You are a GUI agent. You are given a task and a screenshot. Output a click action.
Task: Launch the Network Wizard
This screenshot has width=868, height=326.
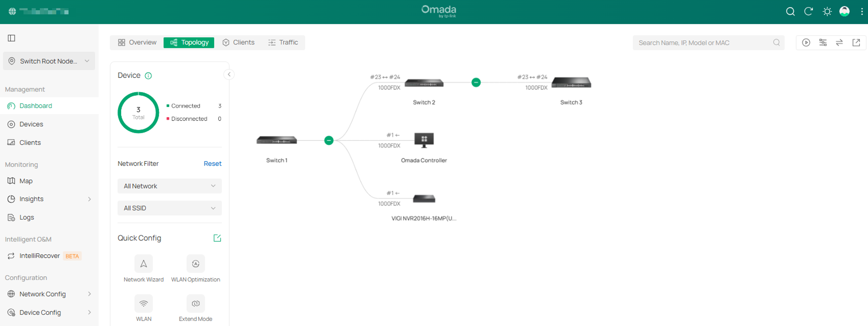(x=144, y=269)
